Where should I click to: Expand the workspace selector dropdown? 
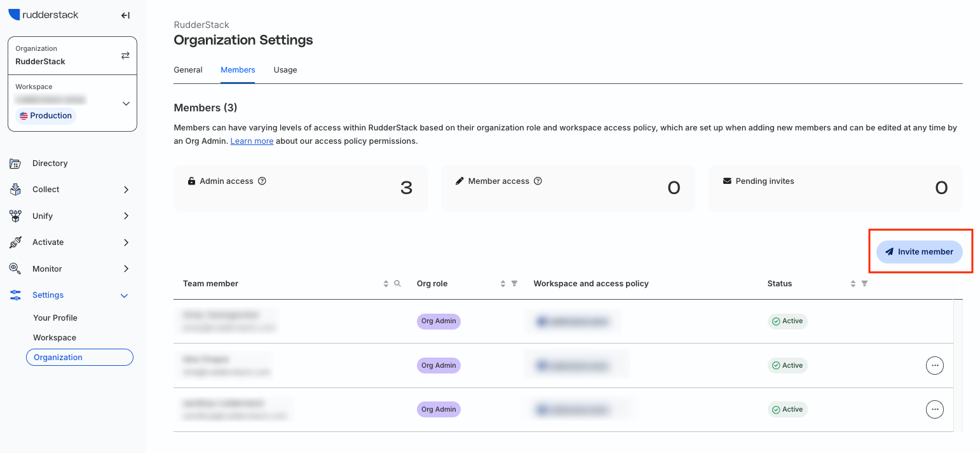coord(126,103)
